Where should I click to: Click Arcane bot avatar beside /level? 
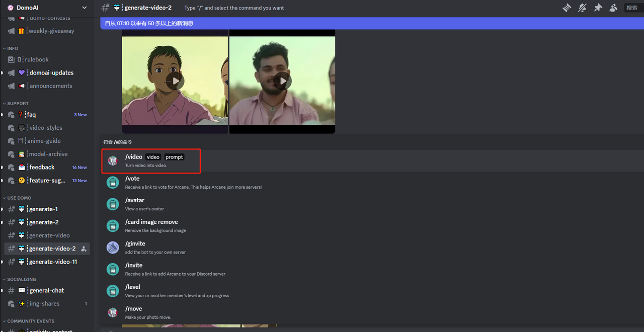(x=113, y=291)
